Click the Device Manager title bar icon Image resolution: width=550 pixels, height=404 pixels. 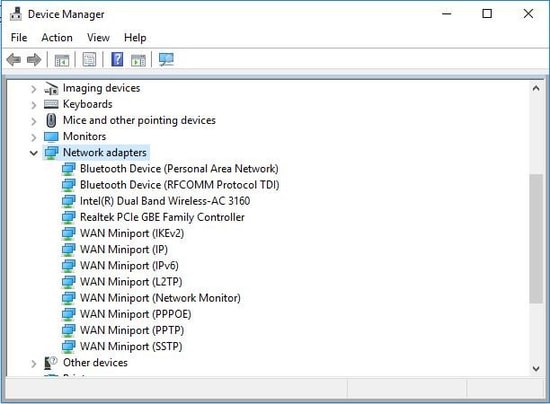point(15,14)
